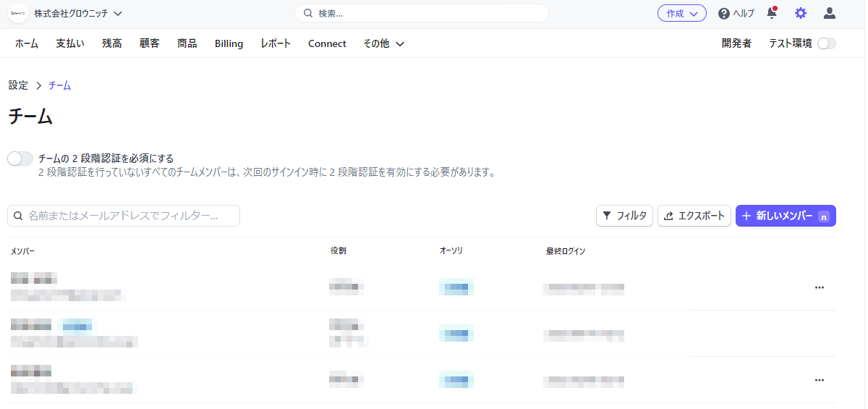Toggle the test environment switch
Screen dimensions: 868x409
click(x=826, y=43)
